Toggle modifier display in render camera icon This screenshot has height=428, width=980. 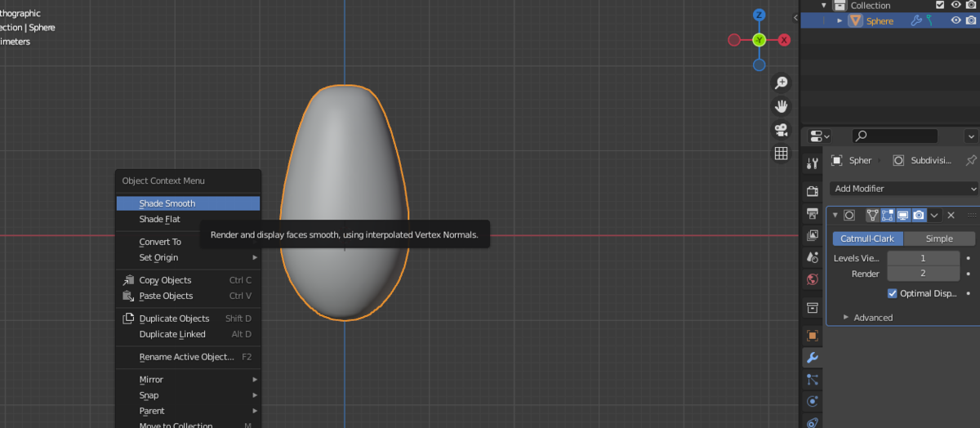[919, 215]
